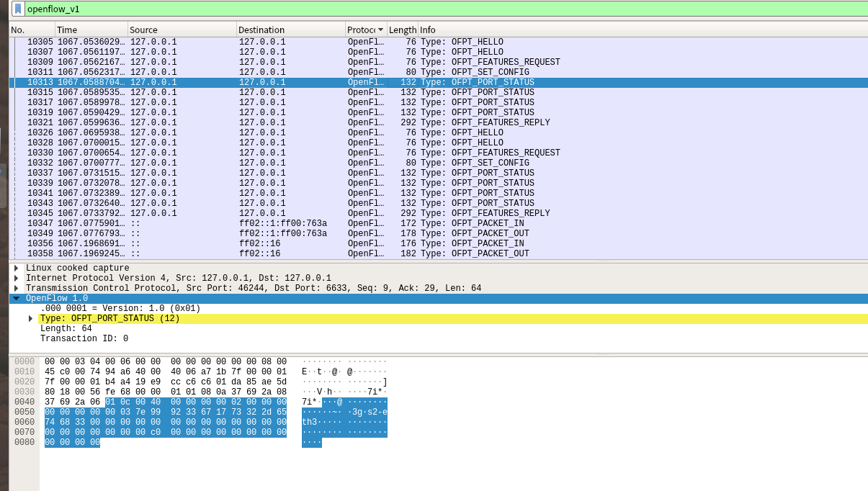The image size is (868, 491).
Task: Select packet 10345 OFPT_FEATURES_REPLY row
Action: point(439,213)
